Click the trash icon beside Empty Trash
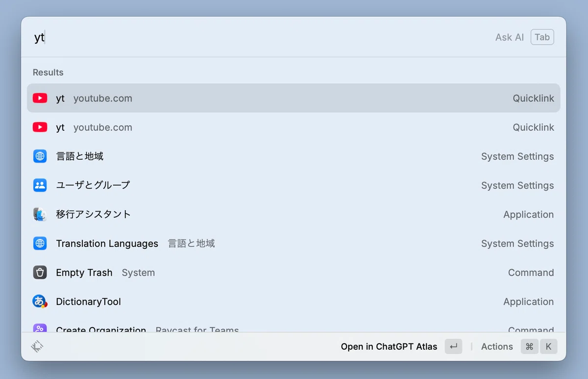The height and width of the screenshot is (379, 588). pyautogui.click(x=40, y=272)
